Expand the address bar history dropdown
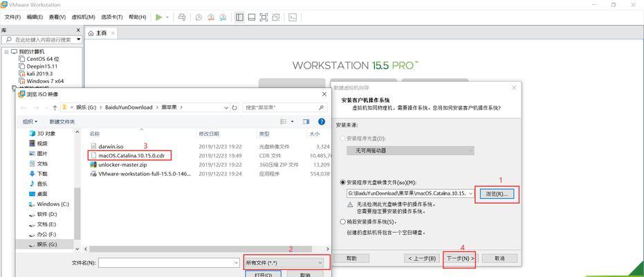This screenshot has height=277, width=644. (227, 107)
